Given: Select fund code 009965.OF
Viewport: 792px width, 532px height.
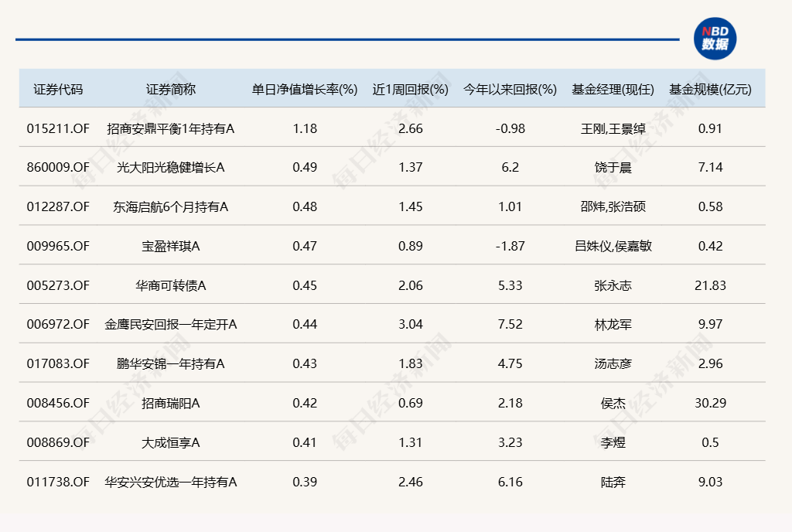Looking at the screenshot, I should click(58, 246).
